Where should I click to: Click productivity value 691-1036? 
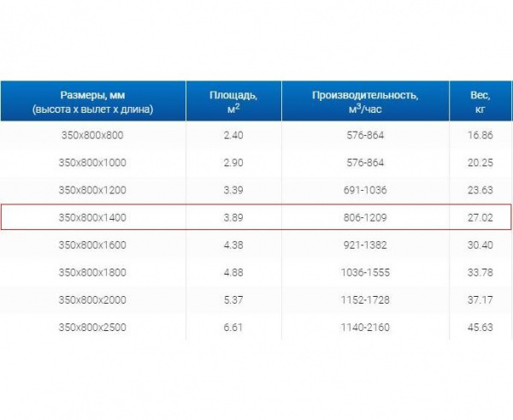coord(365,190)
